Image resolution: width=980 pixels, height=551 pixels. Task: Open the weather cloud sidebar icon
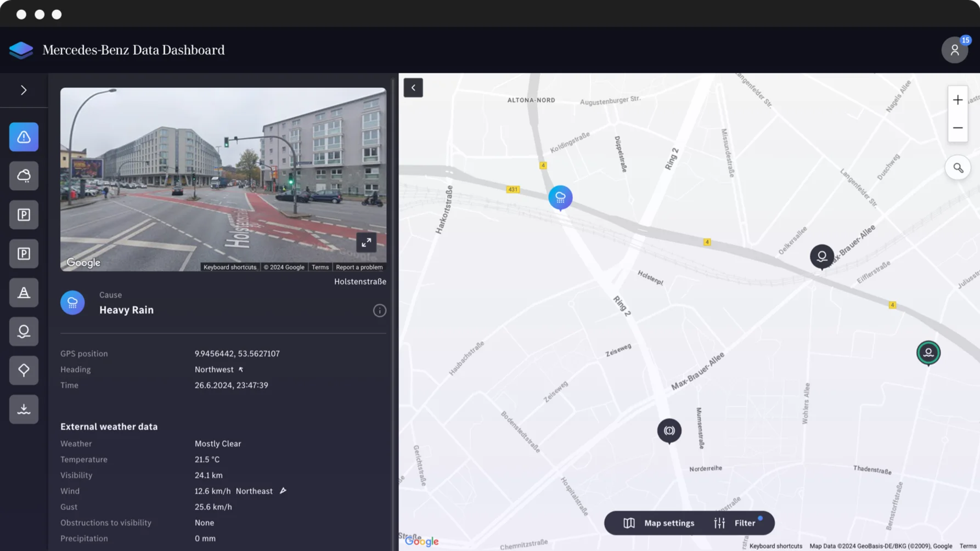(x=24, y=176)
